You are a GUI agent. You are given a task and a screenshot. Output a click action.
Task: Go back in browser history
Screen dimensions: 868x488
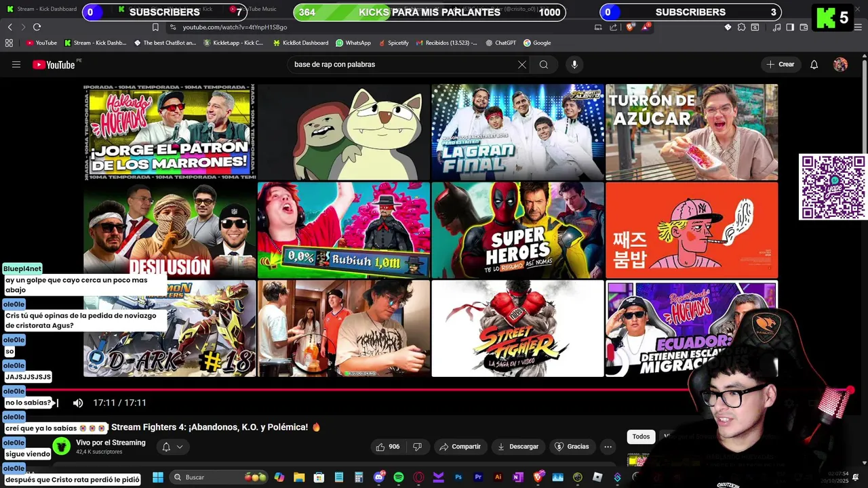click(x=9, y=27)
